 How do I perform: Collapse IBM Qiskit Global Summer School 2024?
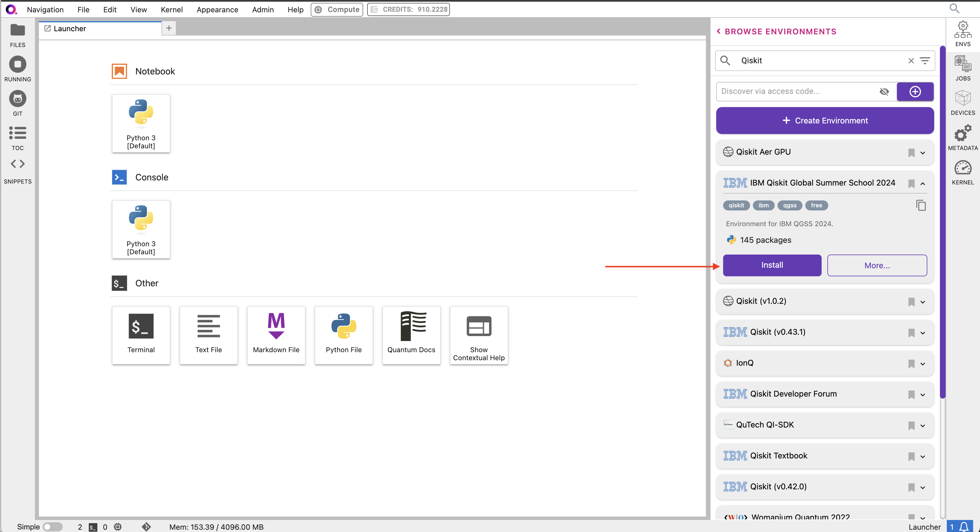point(922,184)
